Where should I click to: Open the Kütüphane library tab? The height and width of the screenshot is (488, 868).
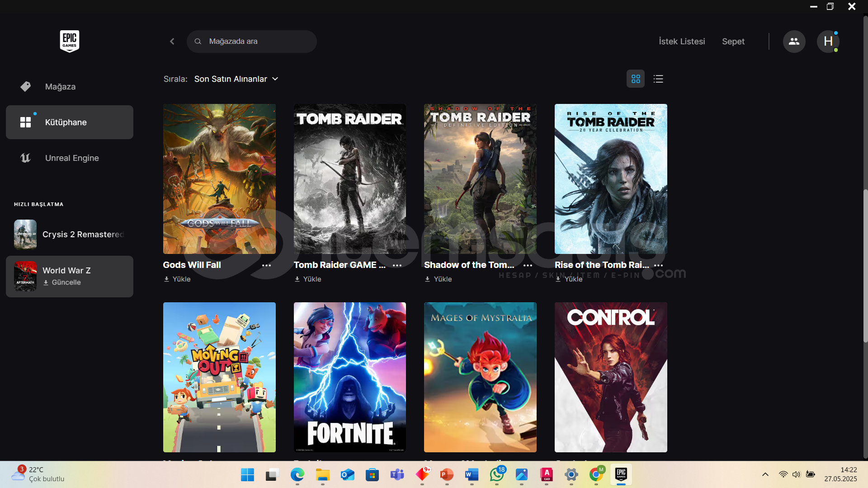[70, 122]
